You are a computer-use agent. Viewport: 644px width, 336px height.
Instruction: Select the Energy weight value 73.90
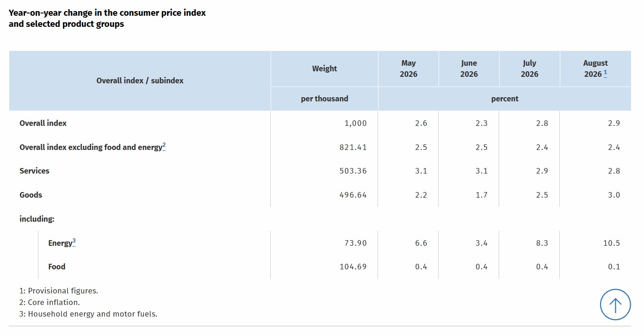(356, 243)
